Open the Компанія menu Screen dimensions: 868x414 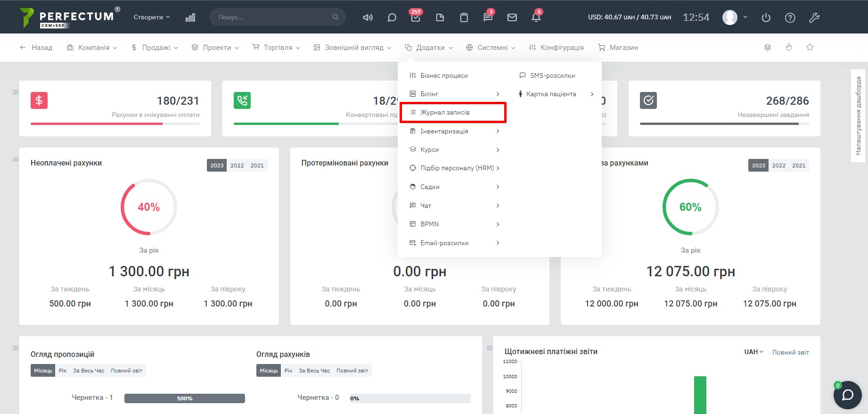pos(92,48)
